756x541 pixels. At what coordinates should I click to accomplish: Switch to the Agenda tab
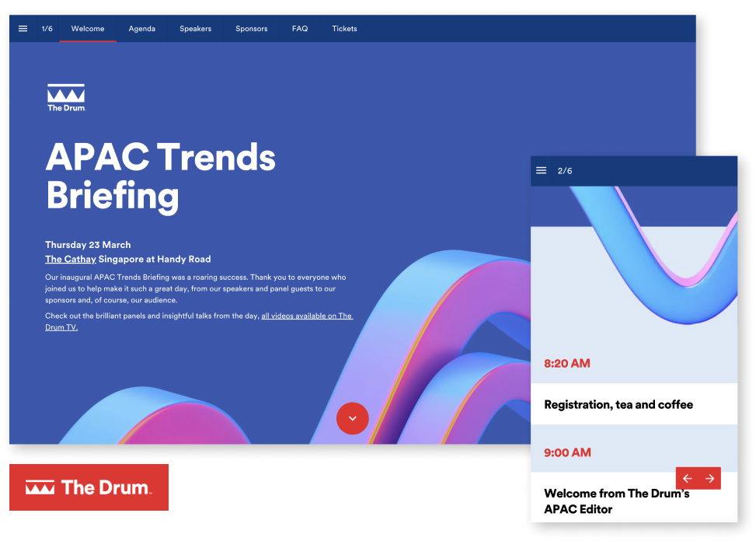pyautogui.click(x=142, y=29)
